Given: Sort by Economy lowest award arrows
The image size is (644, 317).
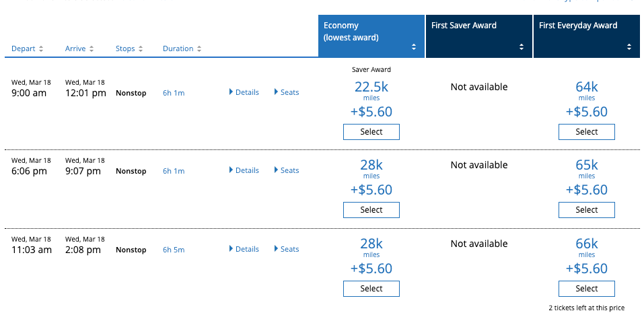Looking at the screenshot, I should pos(414,47).
